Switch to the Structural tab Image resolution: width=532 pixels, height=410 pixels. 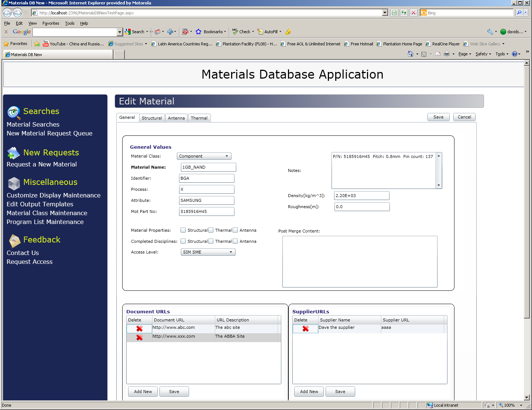click(x=152, y=118)
